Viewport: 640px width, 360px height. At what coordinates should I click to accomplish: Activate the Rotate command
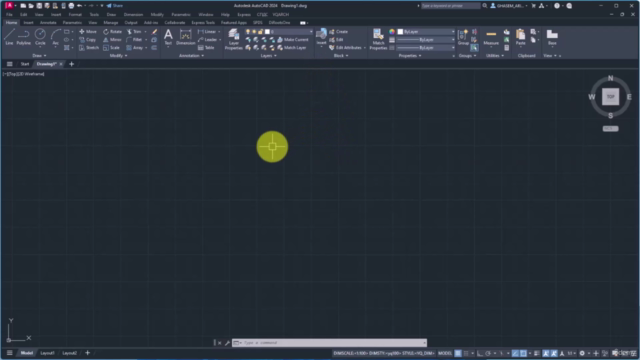[112, 31]
